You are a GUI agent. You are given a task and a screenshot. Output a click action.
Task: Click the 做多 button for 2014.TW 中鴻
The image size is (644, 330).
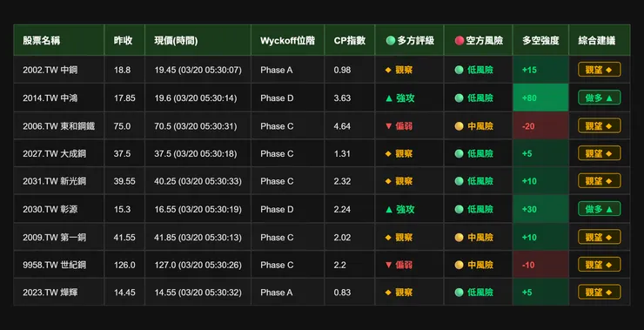(x=600, y=98)
